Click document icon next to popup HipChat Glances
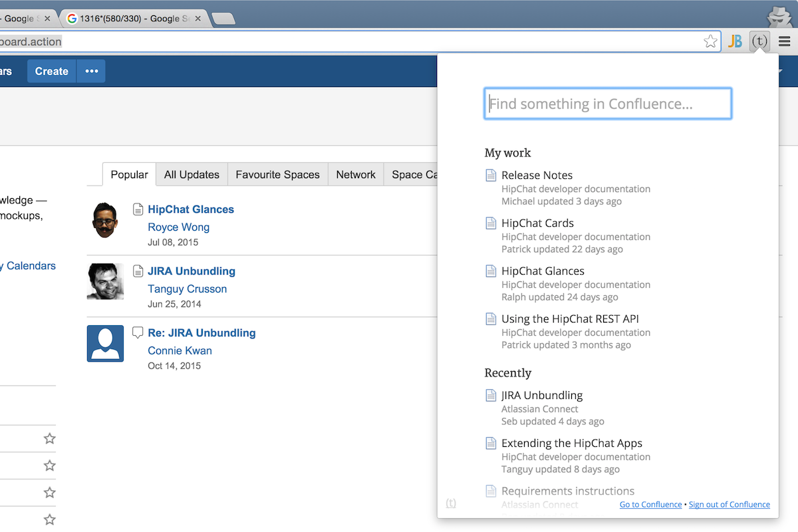798x532 pixels. [491, 271]
